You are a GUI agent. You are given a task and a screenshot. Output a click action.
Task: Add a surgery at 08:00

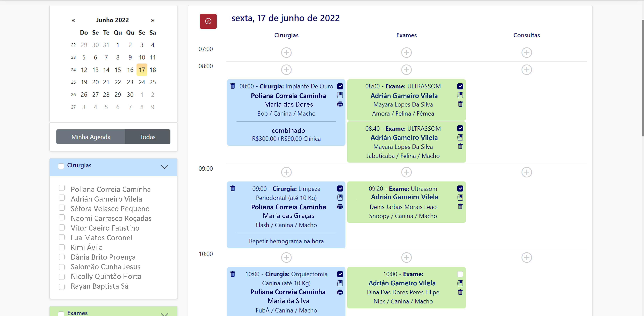point(286,70)
